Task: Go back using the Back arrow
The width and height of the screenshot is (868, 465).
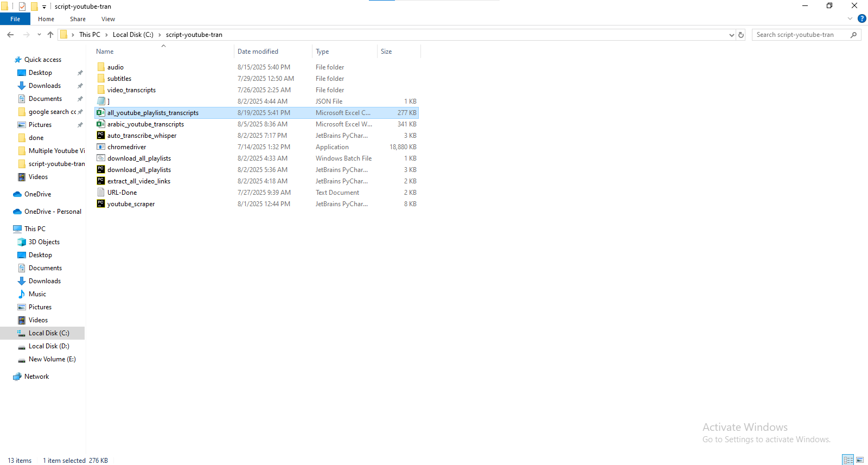Action: click(10, 35)
